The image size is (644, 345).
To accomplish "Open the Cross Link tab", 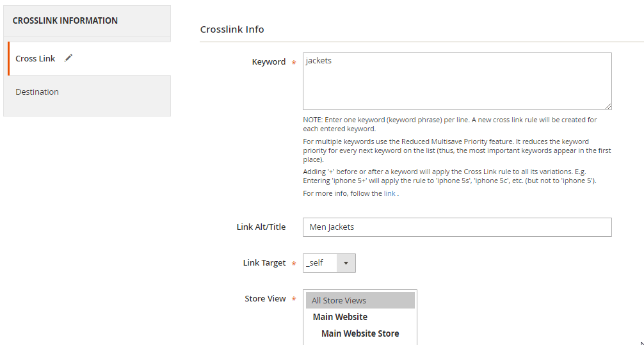I will [36, 59].
